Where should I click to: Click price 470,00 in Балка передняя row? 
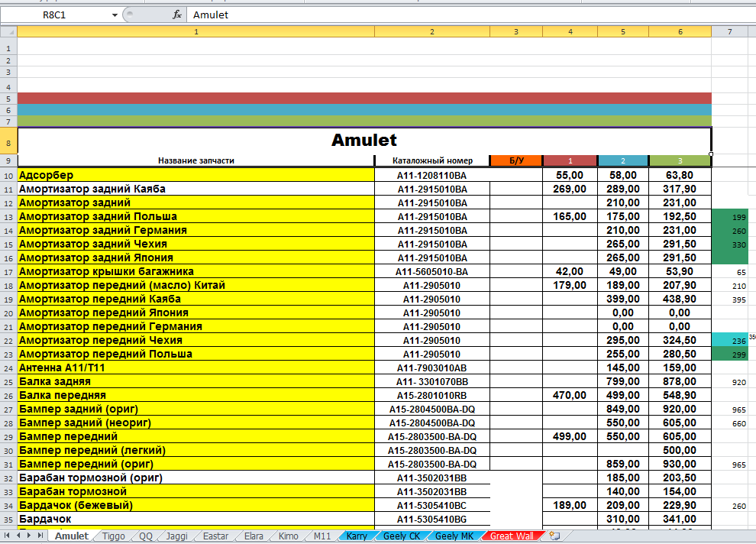click(x=570, y=395)
